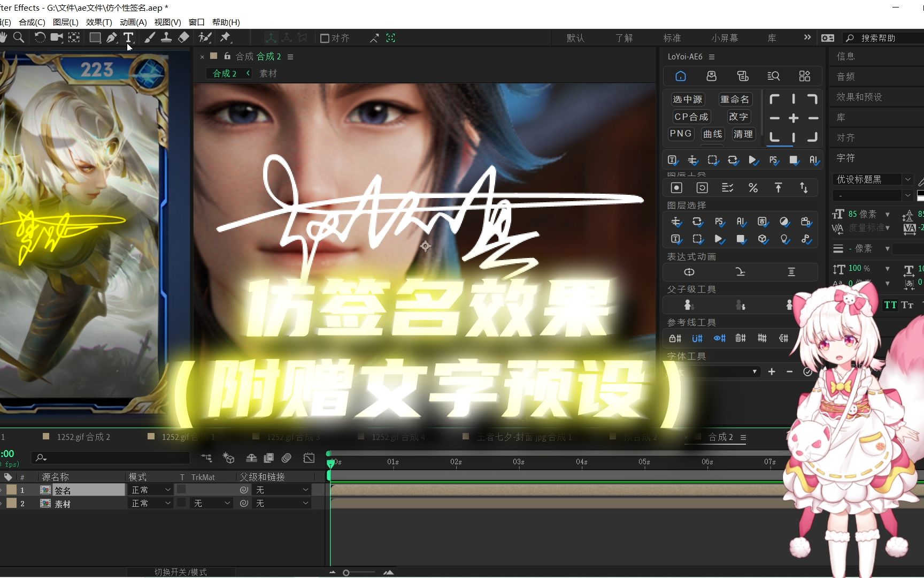Toggle All Caps TT text style
This screenshot has width=924, height=578.
pos(890,305)
